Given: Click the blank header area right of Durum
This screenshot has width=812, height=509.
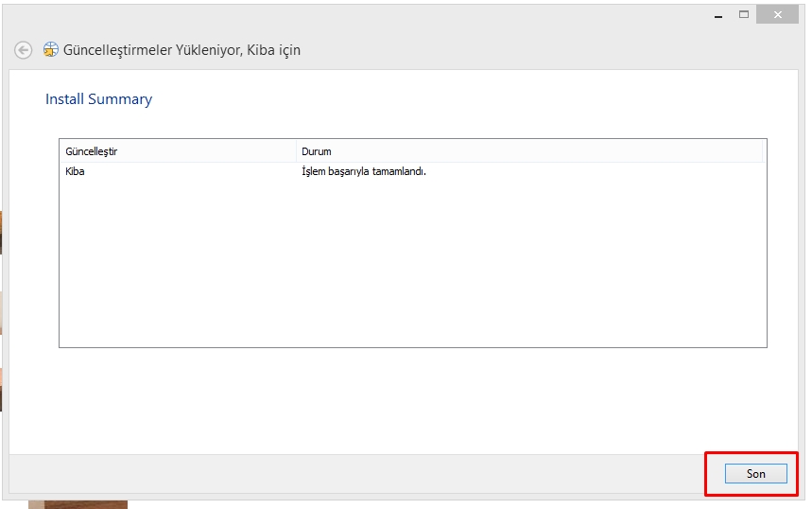Looking at the screenshot, I should (x=765, y=151).
